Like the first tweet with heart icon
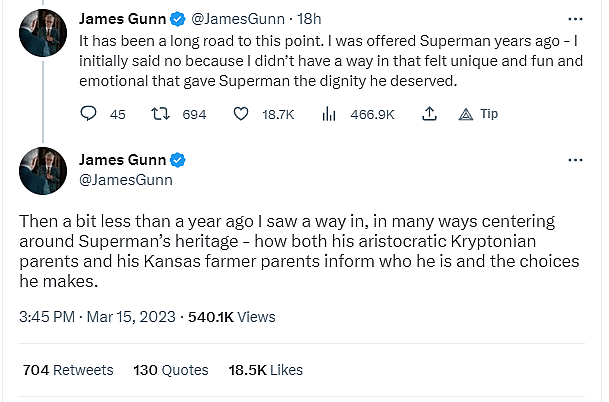The width and height of the screenshot is (609, 402). (240, 114)
